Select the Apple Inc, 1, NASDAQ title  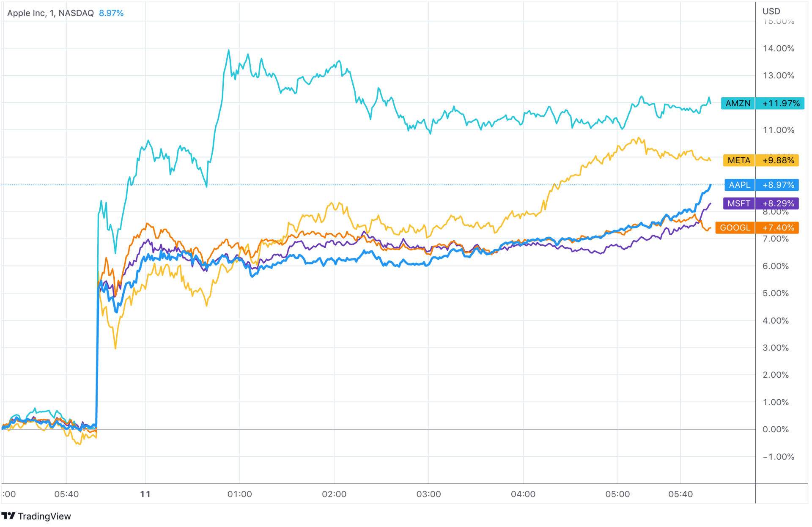tap(50, 13)
